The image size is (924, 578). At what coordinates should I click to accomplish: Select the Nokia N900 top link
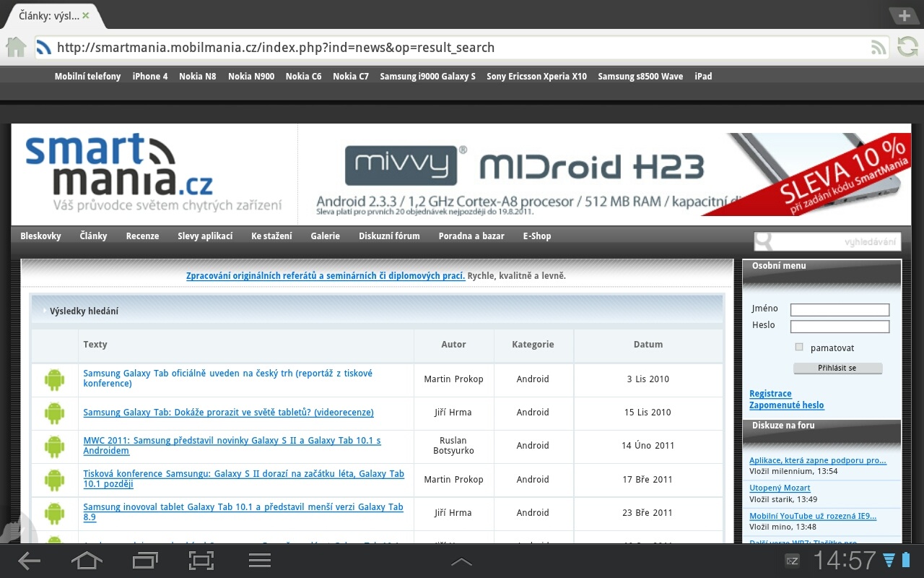pos(251,77)
